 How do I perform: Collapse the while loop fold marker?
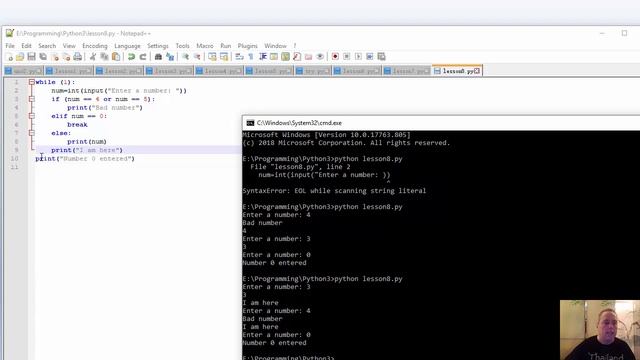pyautogui.click(x=31, y=82)
